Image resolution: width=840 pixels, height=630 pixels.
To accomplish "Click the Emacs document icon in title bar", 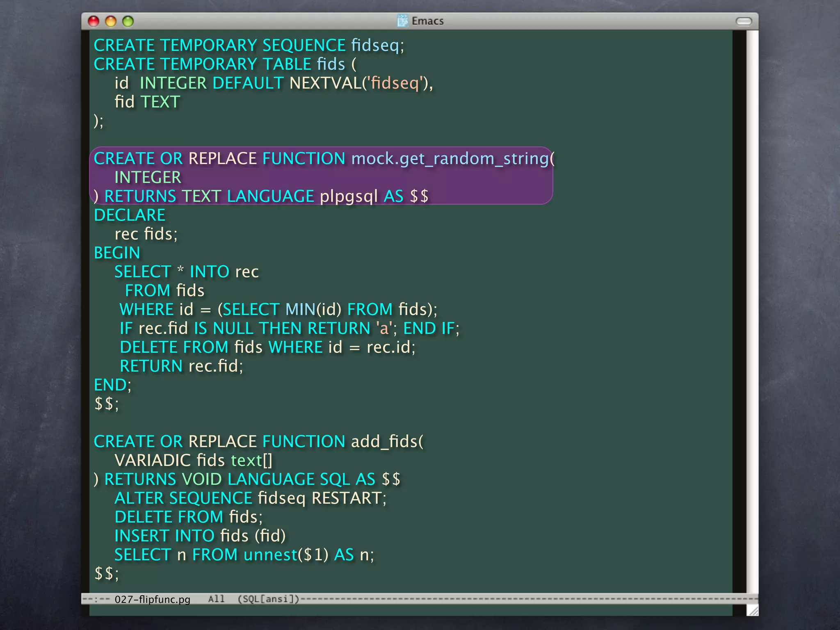I will [x=403, y=21].
